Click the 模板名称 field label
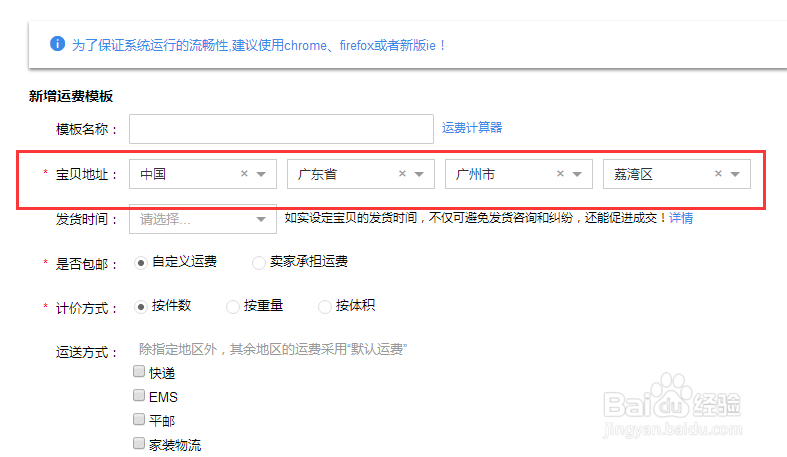 coord(87,129)
